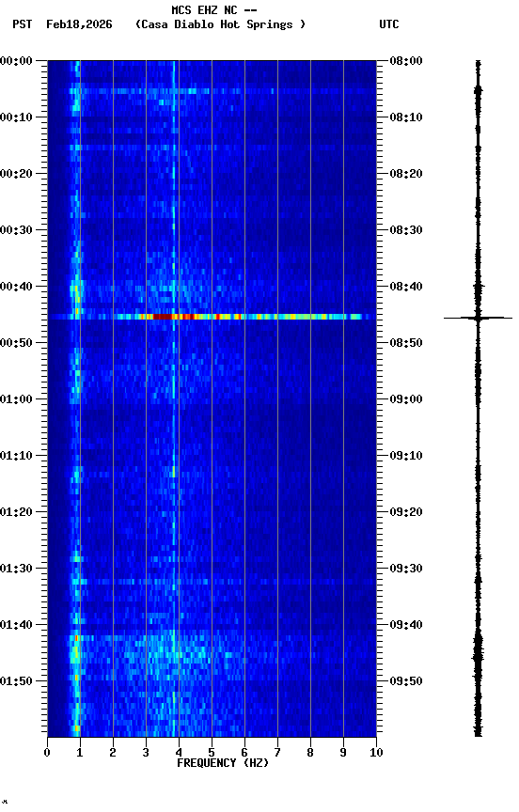Click the 01:40 PST time label

16,625
